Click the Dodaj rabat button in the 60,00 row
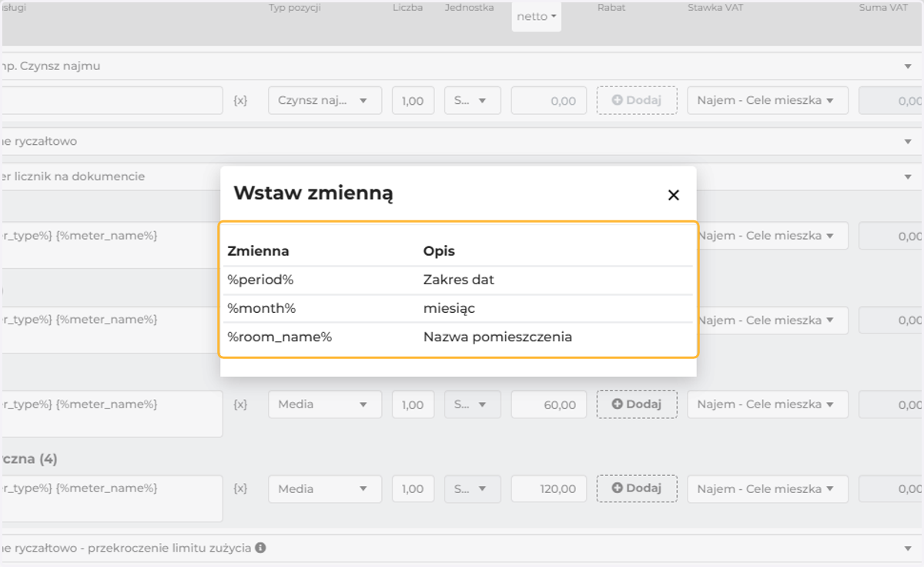924x567 pixels. (x=637, y=404)
